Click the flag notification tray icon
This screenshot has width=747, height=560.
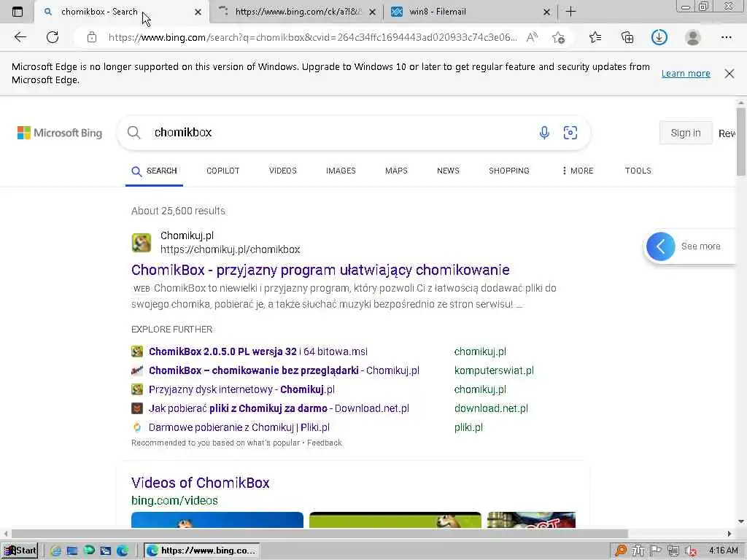click(656, 551)
